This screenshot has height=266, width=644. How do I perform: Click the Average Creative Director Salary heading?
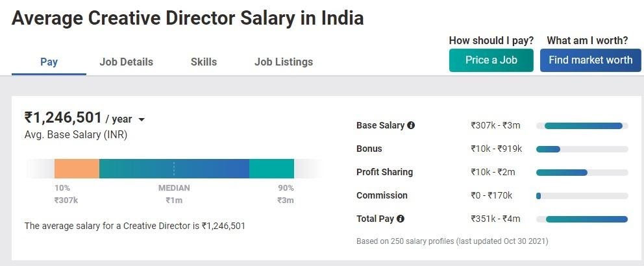(x=188, y=18)
